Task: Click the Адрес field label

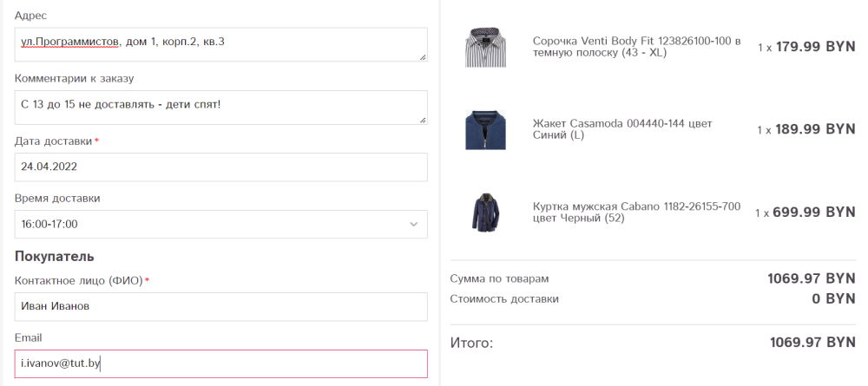Action: 30,16
